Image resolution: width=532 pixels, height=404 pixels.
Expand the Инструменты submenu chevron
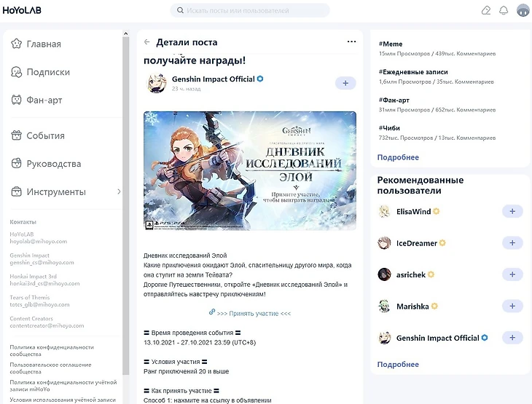click(x=119, y=191)
